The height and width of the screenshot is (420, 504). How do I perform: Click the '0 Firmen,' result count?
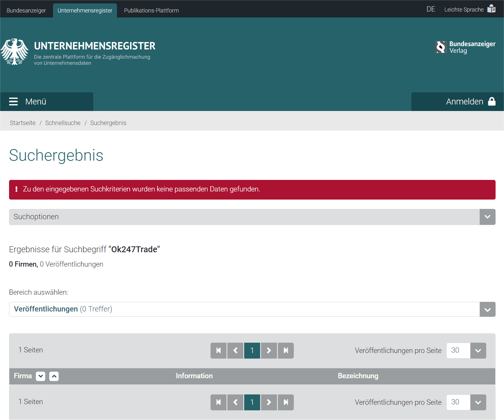point(23,264)
